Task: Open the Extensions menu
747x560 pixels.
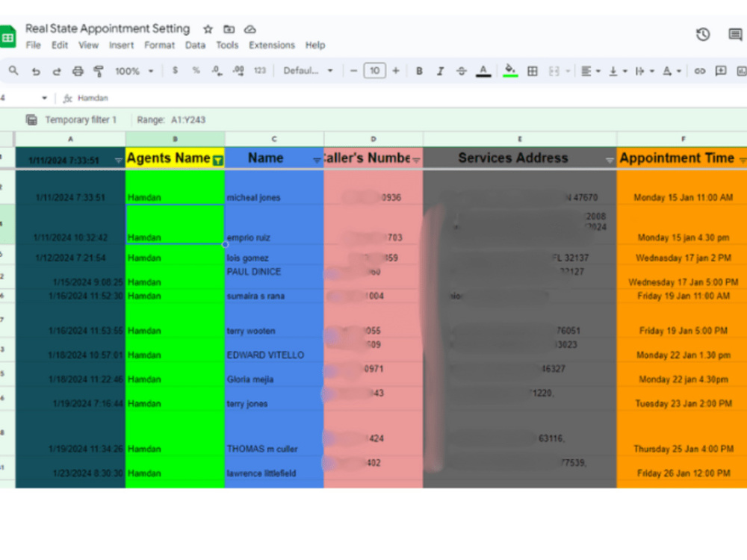Action: (272, 46)
